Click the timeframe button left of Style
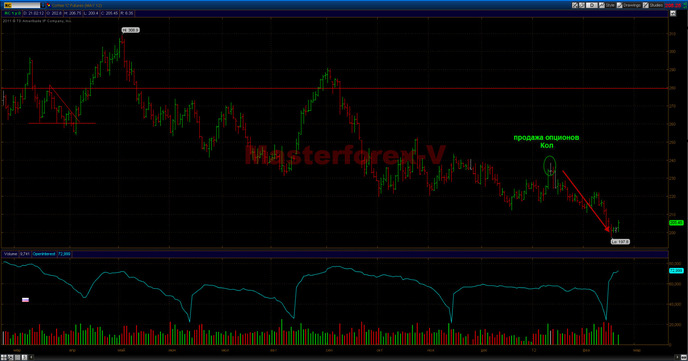Viewport: 688px width, 361px height. pyautogui.click(x=591, y=5)
